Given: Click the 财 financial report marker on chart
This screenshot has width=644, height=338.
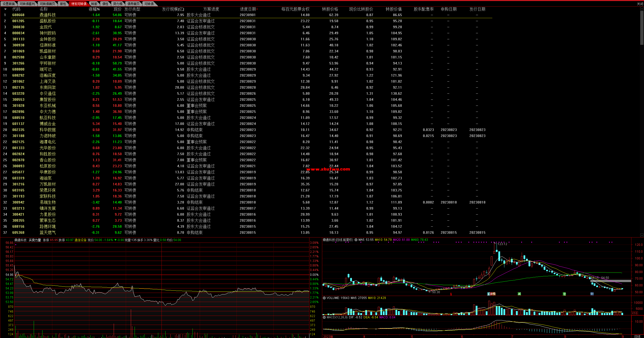Looking at the screenshot, I should (x=592, y=294).
